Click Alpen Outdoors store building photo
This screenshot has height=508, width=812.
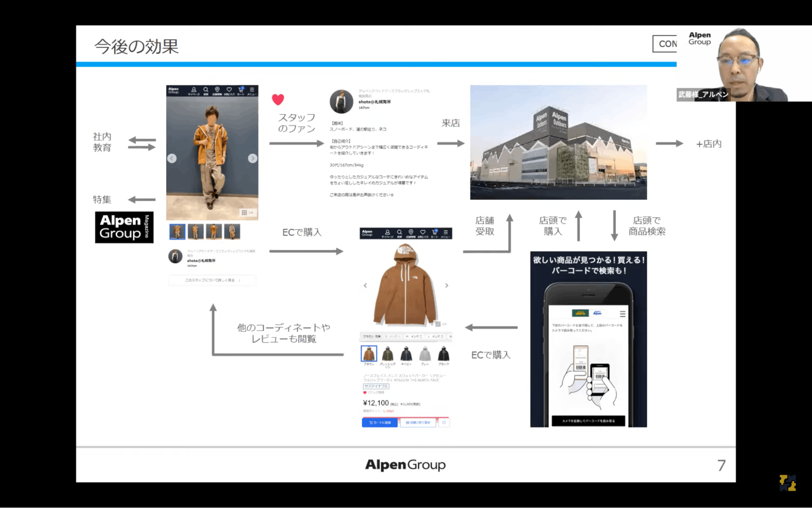pyautogui.click(x=559, y=142)
